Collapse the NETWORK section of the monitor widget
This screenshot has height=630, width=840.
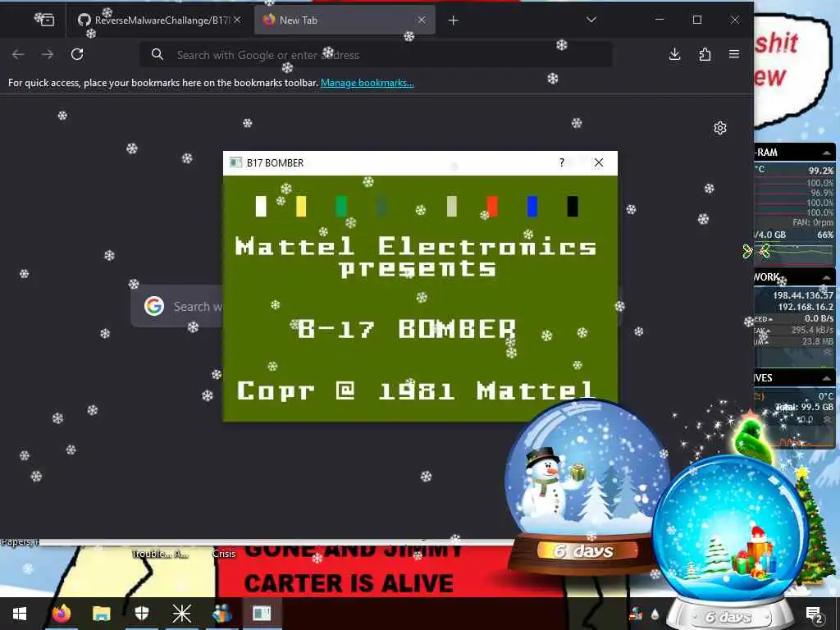coord(827,277)
